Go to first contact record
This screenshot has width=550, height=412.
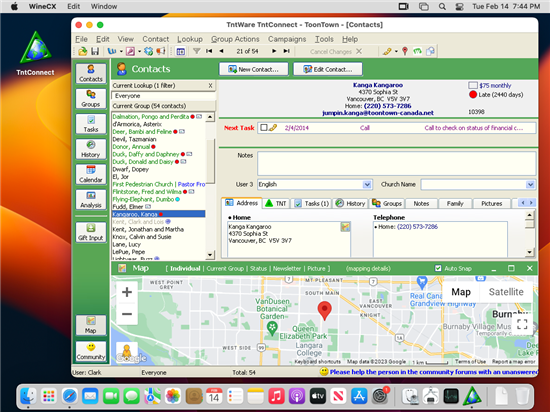pyautogui.click(x=209, y=51)
